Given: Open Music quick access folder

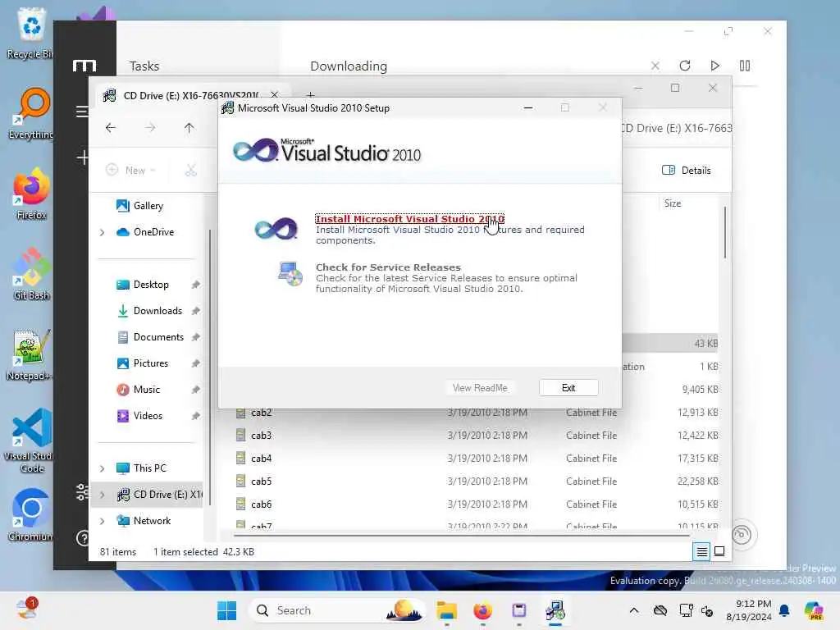Looking at the screenshot, I should tap(146, 390).
